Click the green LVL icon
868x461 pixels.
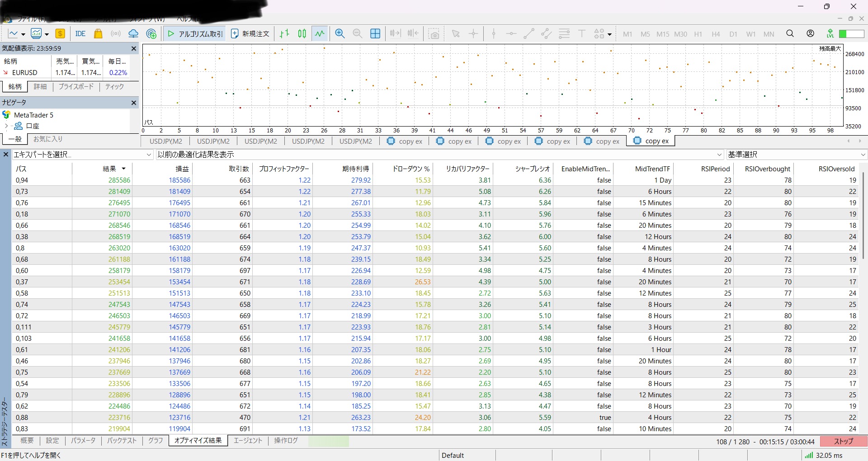tap(830, 33)
